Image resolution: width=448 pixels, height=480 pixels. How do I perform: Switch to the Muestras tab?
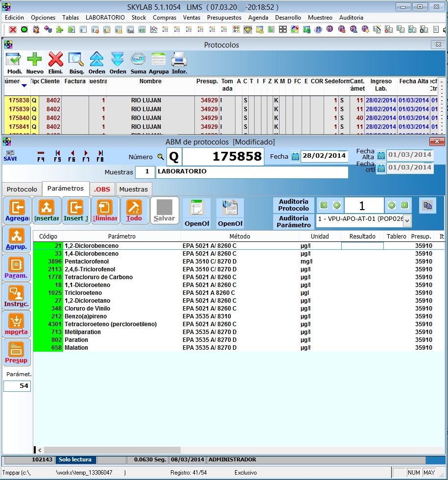[x=134, y=189]
